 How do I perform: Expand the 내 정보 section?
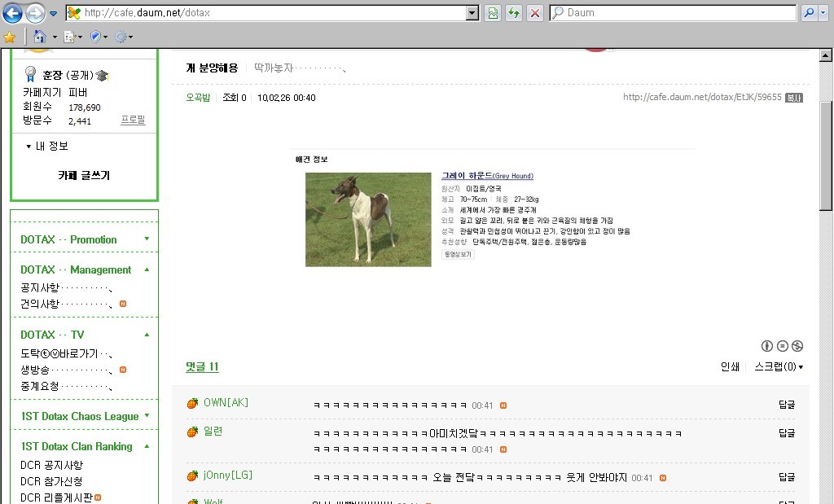(x=46, y=147)
